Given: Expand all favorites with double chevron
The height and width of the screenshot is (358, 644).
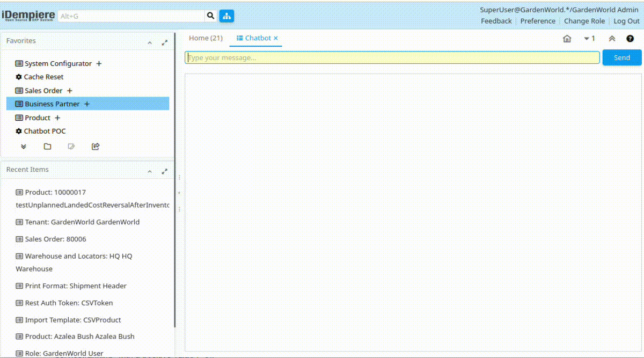Looking at the screenshot, I should [x=24, y=147].
